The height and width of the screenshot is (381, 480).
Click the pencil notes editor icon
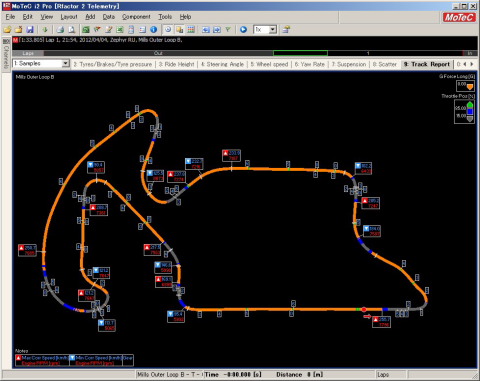[108, 30]
